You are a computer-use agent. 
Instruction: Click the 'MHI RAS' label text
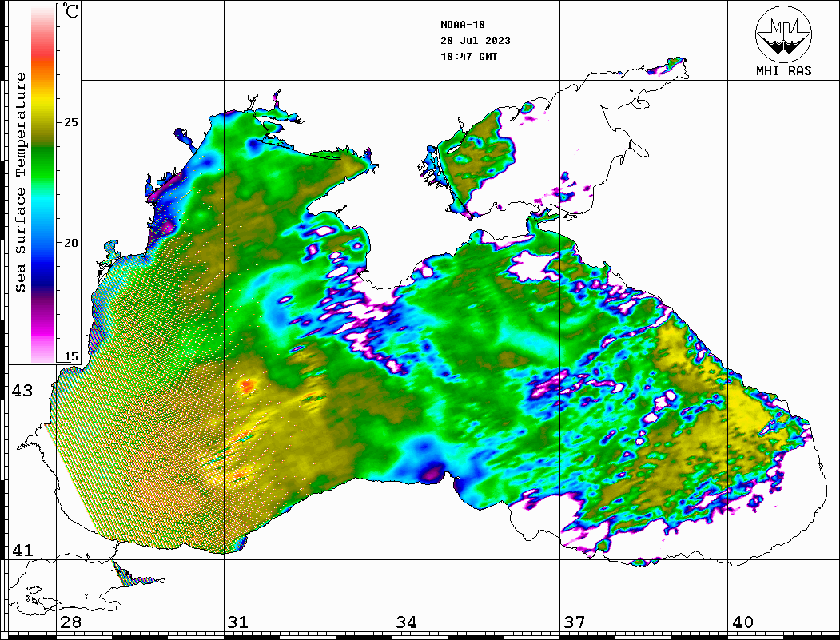783,70
